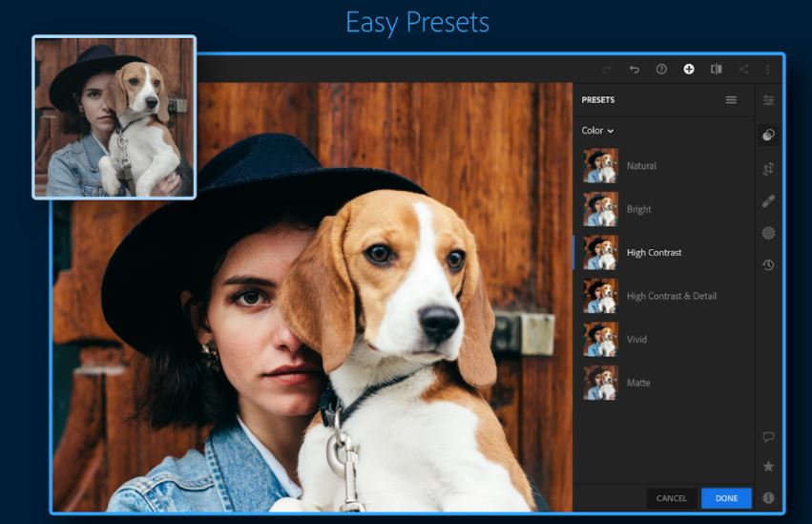Open the Info panel icon

[768, 497]
